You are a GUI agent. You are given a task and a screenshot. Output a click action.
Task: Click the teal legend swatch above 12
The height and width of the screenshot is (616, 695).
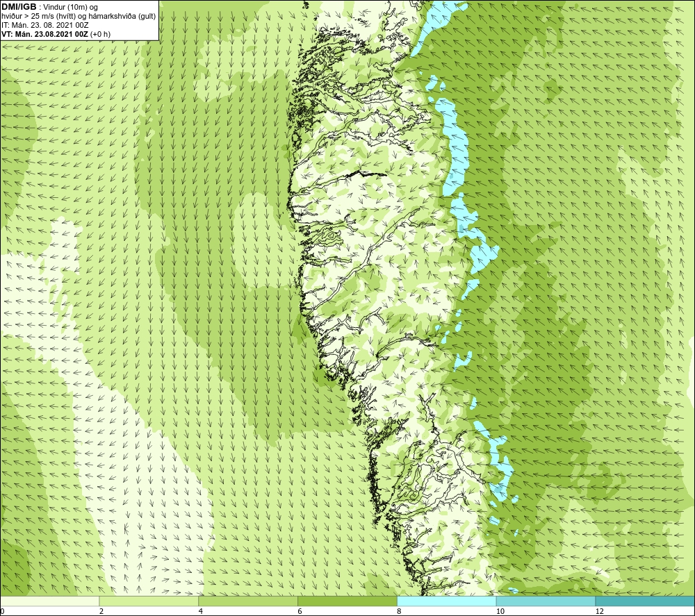coord(646,601)
